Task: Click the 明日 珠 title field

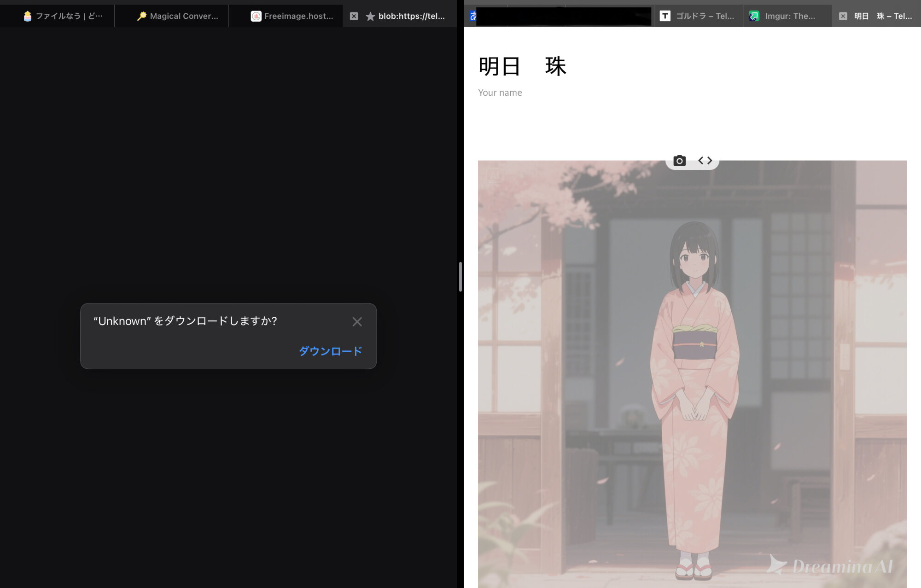Action: [523, 66]
